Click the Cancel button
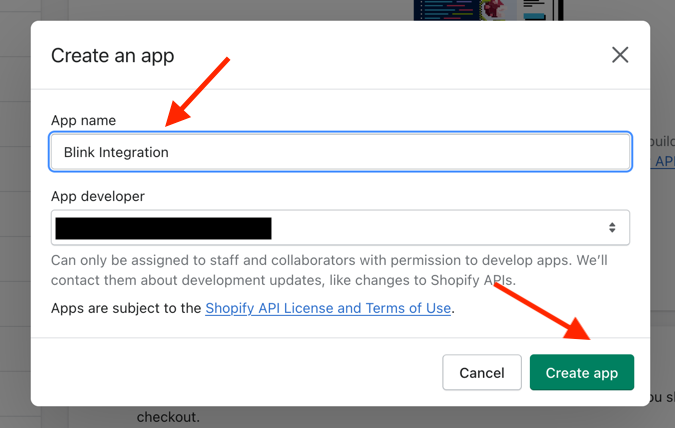The width and height of the screenshot is (675, 428). (482, 372)
